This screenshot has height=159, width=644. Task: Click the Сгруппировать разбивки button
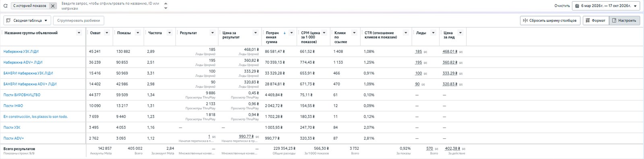tap(78, 21)
